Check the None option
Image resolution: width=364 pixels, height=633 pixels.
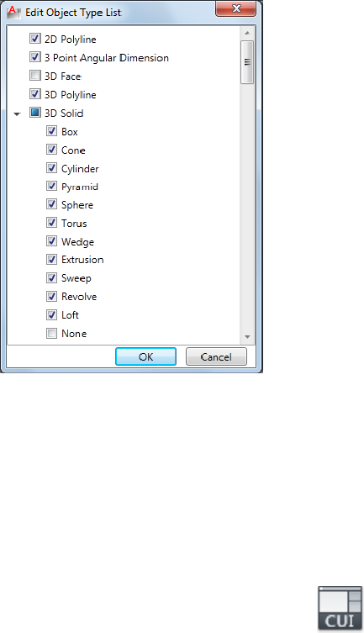[x=51, y=334]
